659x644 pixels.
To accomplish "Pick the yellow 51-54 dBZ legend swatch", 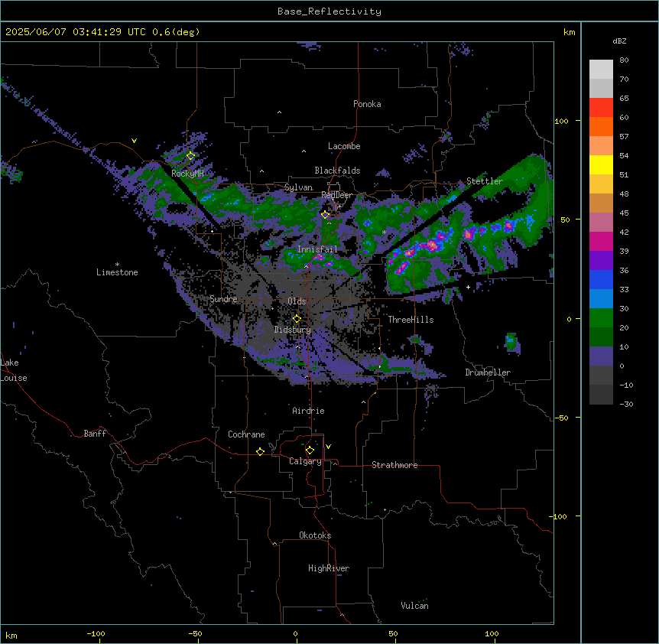I will pos(601,164).
